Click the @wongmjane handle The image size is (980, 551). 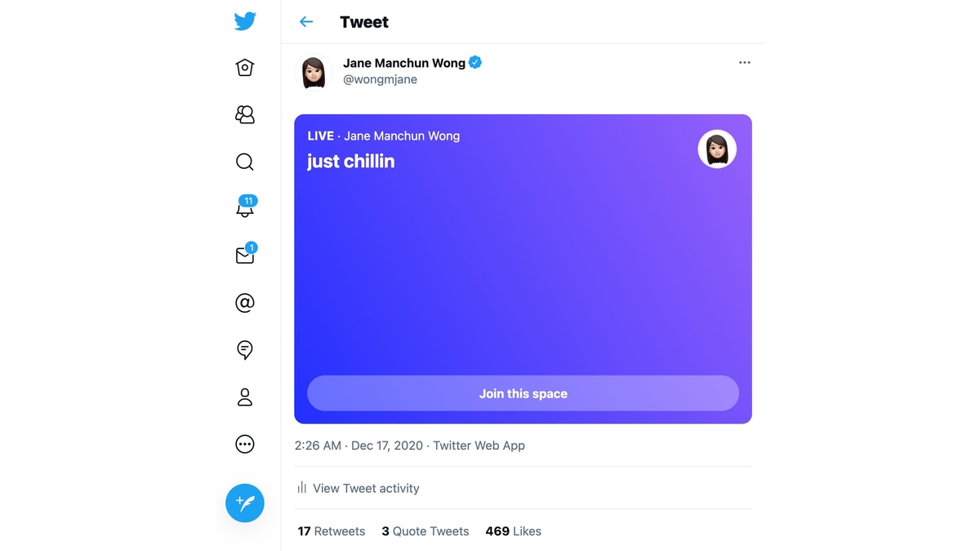(380, 79)
